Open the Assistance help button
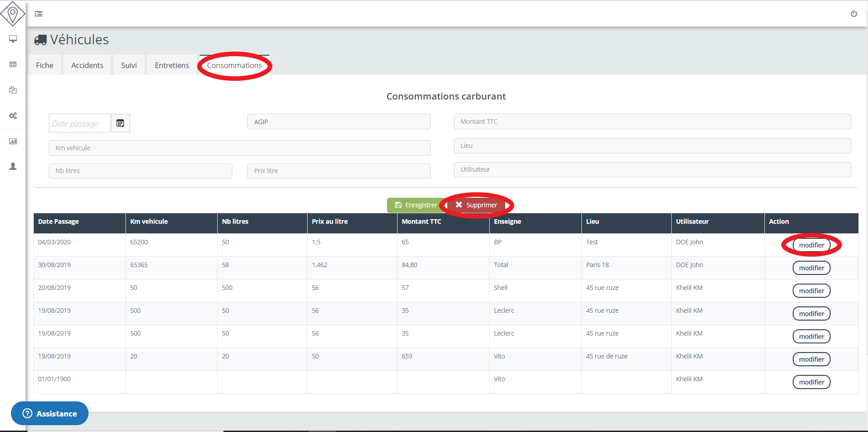This screenshot has height=432, width=868. pyautogui.click(x=50, y=413)
